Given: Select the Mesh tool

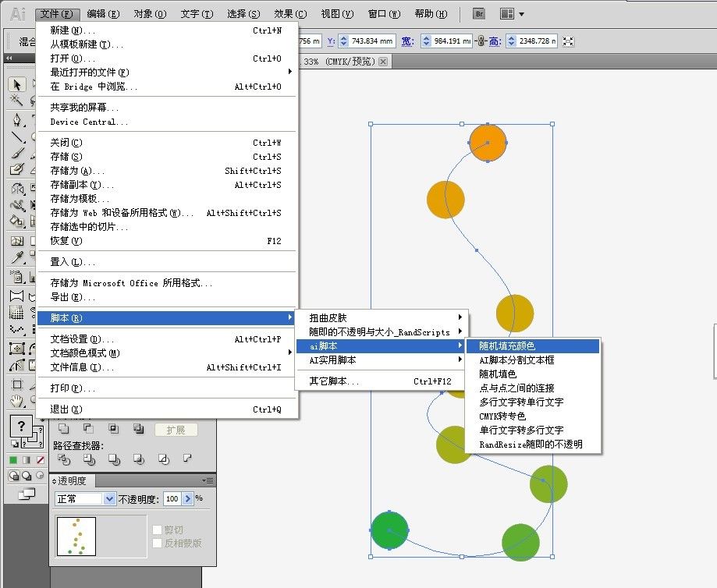Looking at the screenshot, I should [x=17, y=241].
